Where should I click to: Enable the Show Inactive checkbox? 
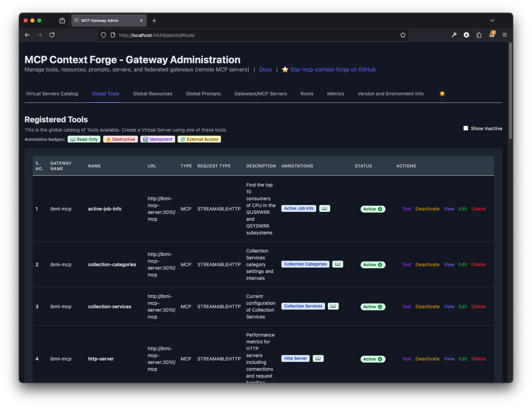point(465,128)
